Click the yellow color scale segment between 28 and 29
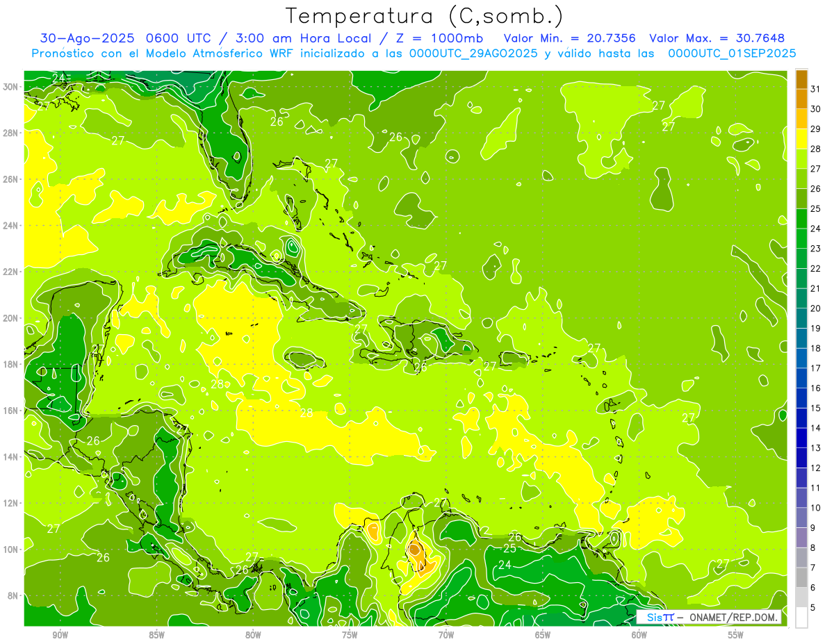834x644 pixels. click(x=801, y=140)
